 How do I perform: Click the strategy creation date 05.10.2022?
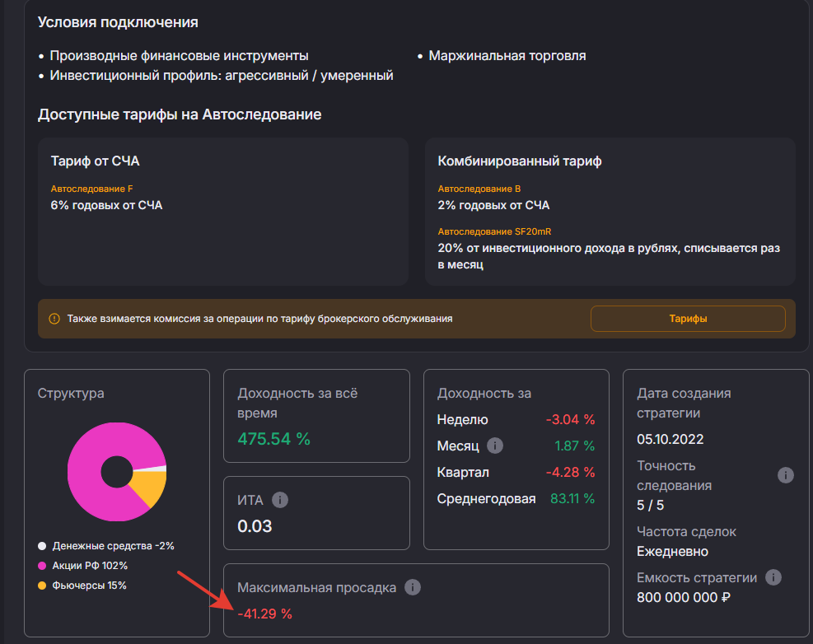(x=670, y=439)
